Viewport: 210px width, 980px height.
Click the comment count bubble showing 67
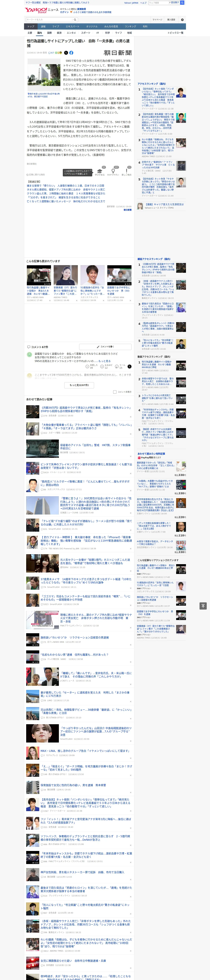[51, 53]
